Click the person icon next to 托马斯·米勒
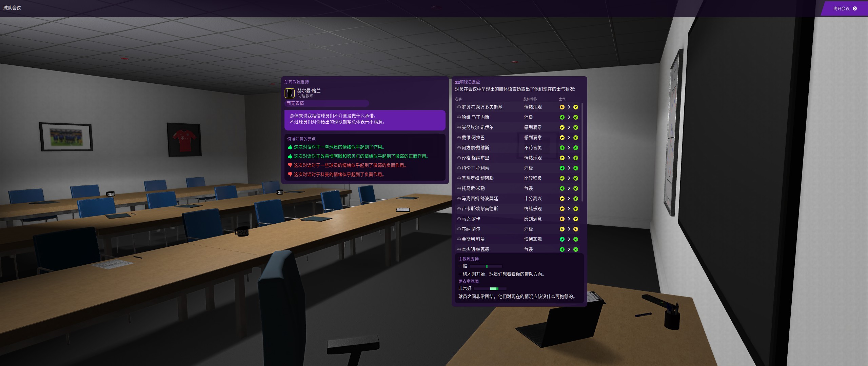Viewport: 868px width, 366px height. [x=459, y=188]
